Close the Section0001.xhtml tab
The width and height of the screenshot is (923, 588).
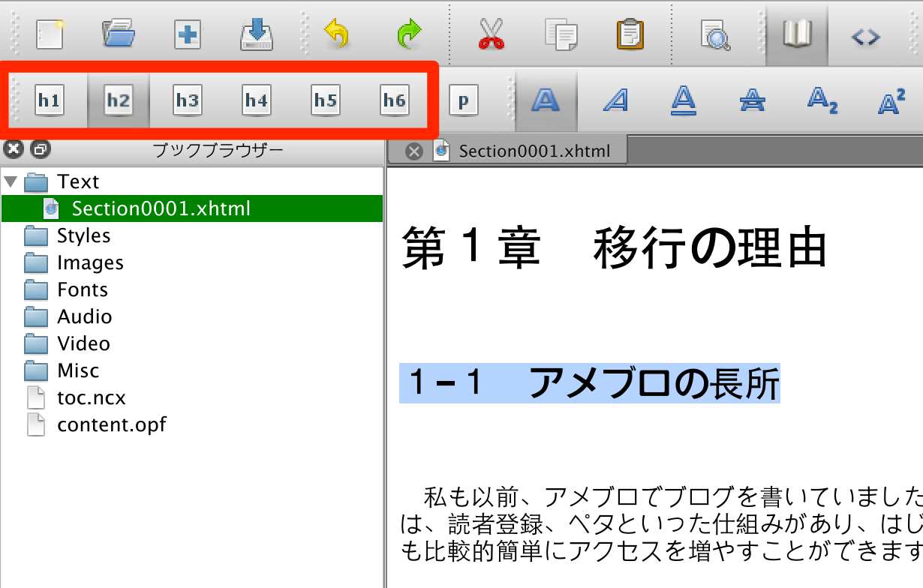[413, 151]
